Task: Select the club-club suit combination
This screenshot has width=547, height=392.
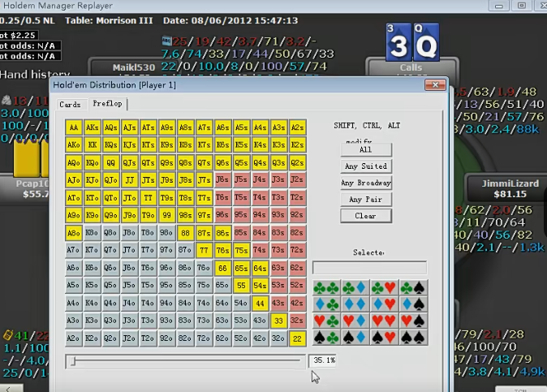Action: tap(326, 286)
